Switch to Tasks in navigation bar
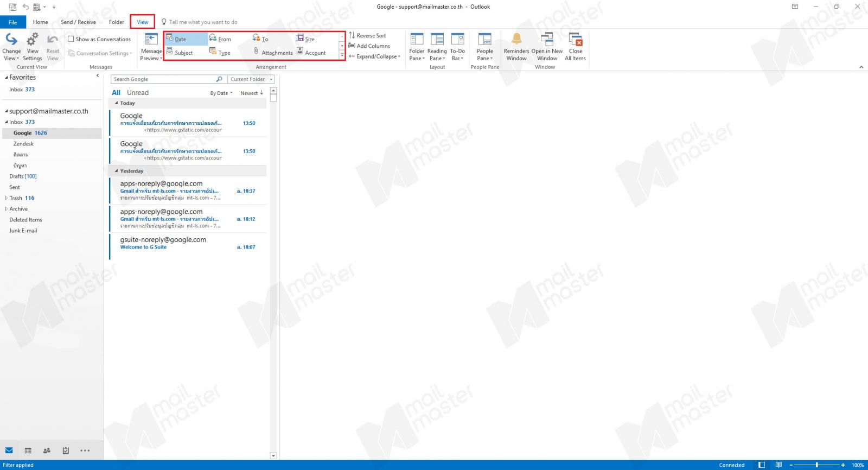This screenshot has width=868, height=470. (x=66, y=450)
